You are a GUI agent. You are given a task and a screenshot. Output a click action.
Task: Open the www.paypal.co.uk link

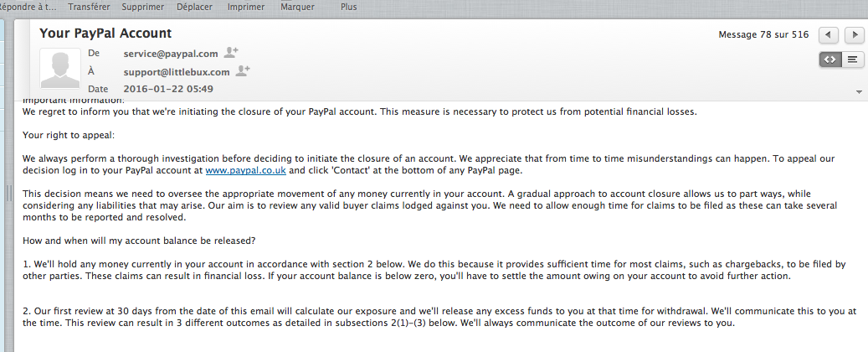[246, 170]
